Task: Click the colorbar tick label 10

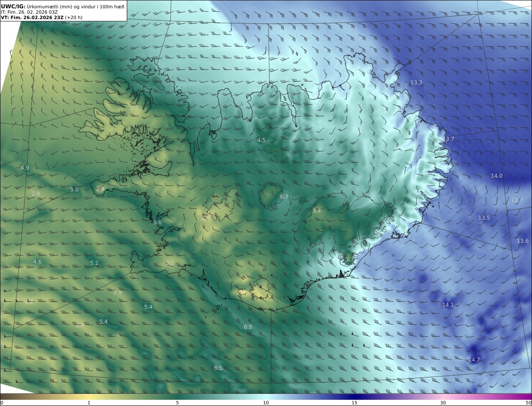Action: click(x=266, y=403)
